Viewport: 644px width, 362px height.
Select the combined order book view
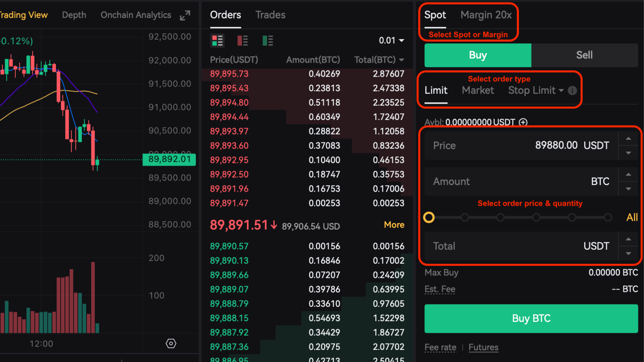(217, 40)
